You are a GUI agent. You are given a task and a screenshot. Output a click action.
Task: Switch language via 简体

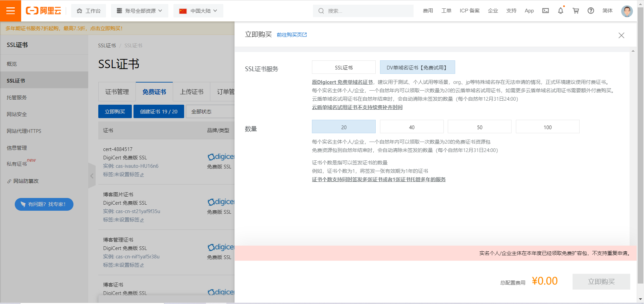(607, 11)
